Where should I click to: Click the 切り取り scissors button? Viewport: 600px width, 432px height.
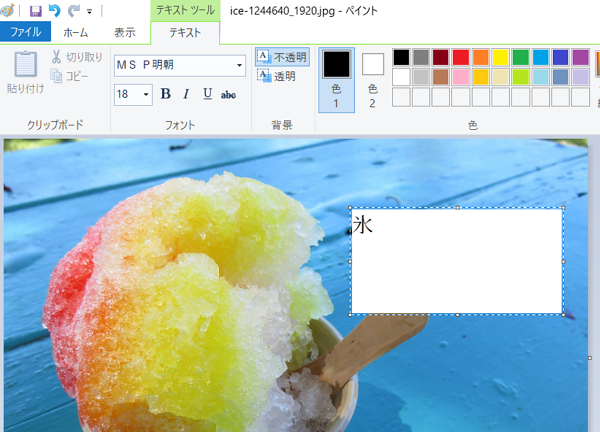click(x=77, y=57)
